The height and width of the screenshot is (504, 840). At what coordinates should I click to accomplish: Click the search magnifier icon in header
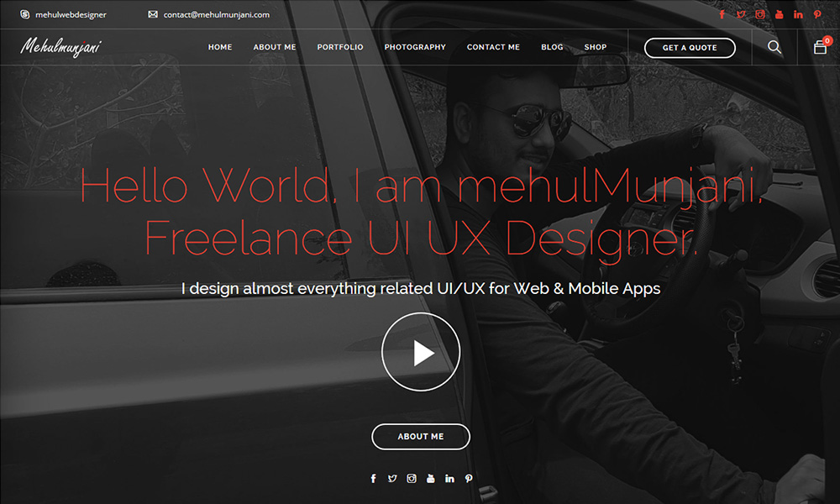774,48
